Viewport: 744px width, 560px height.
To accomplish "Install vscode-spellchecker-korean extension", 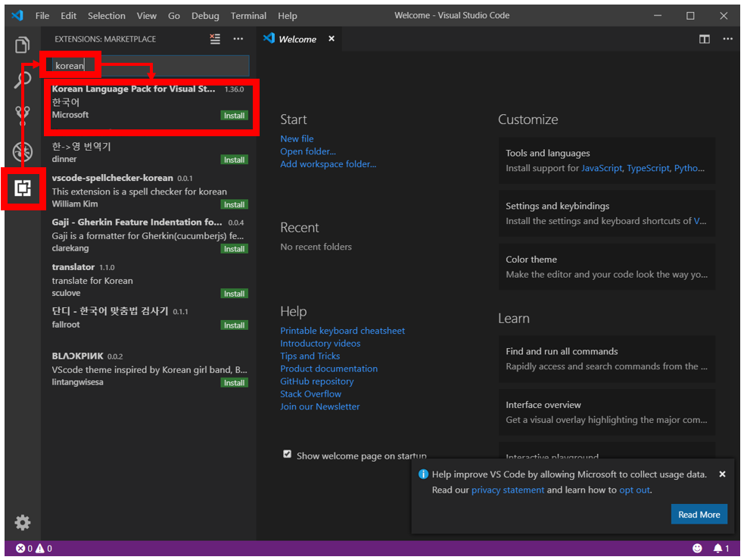I will click(x=235, y=204).
